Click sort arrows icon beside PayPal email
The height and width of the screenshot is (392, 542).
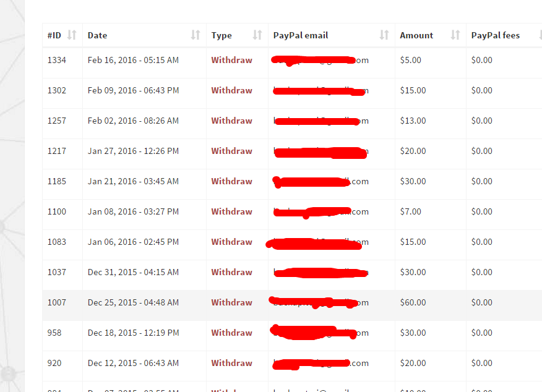(x=384, y=35)
